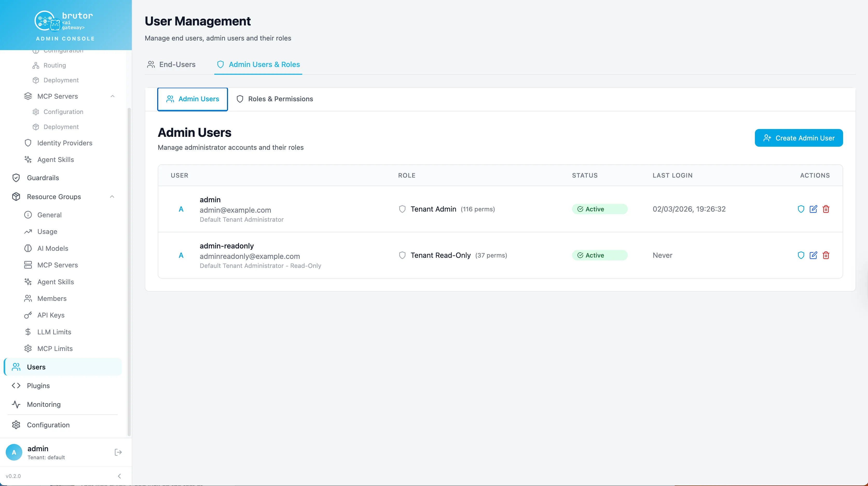Open AI Models under Resource Groups
The height and width of the screenshot is (486, 868).
pyautogui.click(x=46, y=248)
